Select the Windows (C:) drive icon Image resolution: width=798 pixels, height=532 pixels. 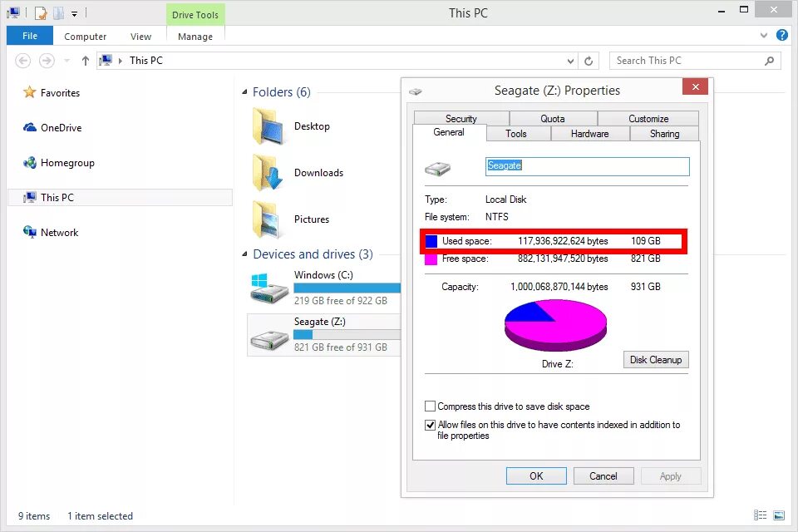click(x=268, y=288)
